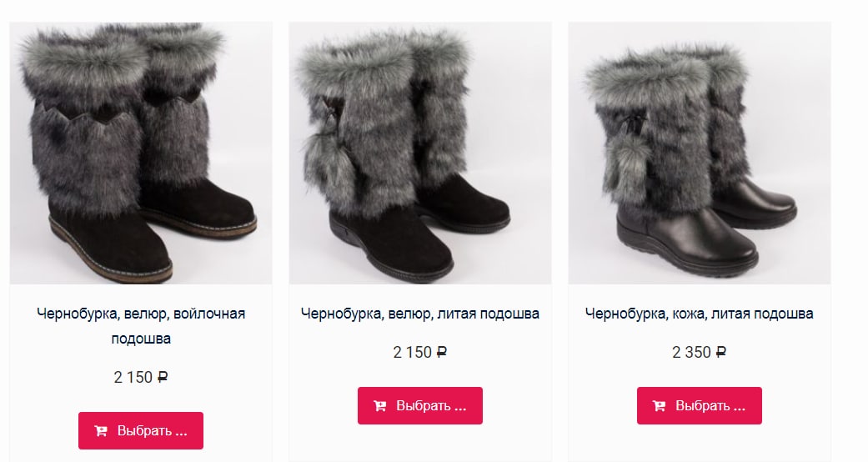
Task: View the photo of suede boots with fur pom-poms
Action: click(x=419, y=153)
